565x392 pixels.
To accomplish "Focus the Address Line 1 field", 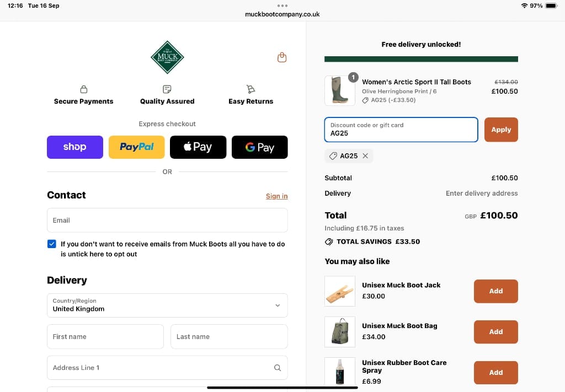I will pyautogui.click(x=167, y=368).
